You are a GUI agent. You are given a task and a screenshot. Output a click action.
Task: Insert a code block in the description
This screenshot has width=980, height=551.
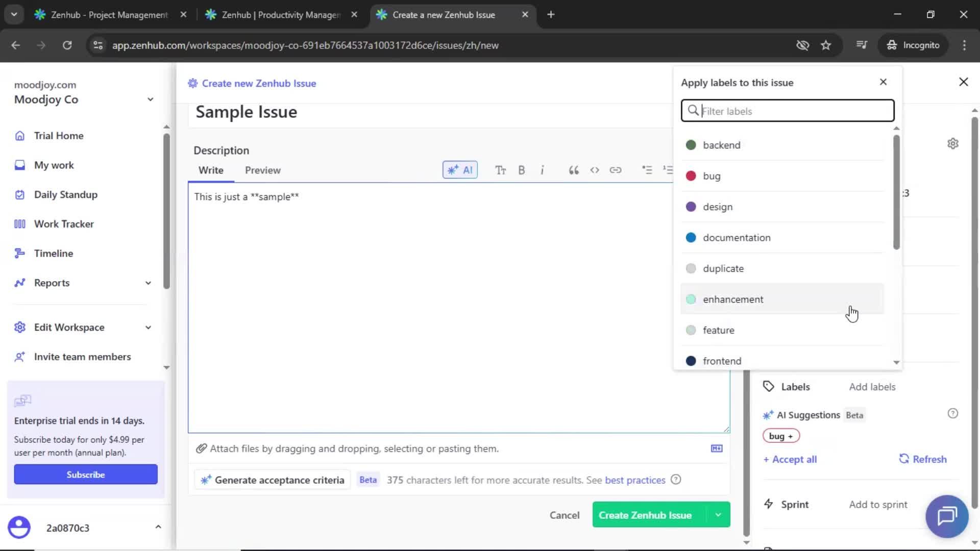point(595,170)
